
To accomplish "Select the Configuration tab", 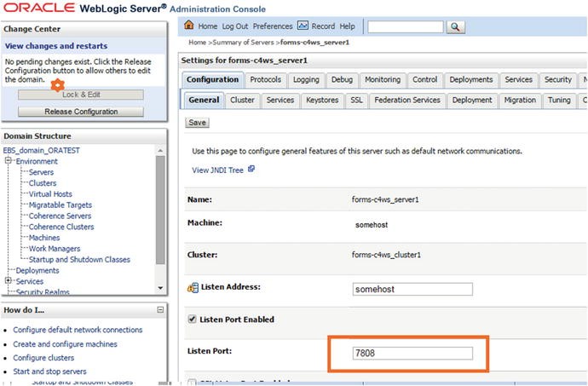I will tap(213, 79).
